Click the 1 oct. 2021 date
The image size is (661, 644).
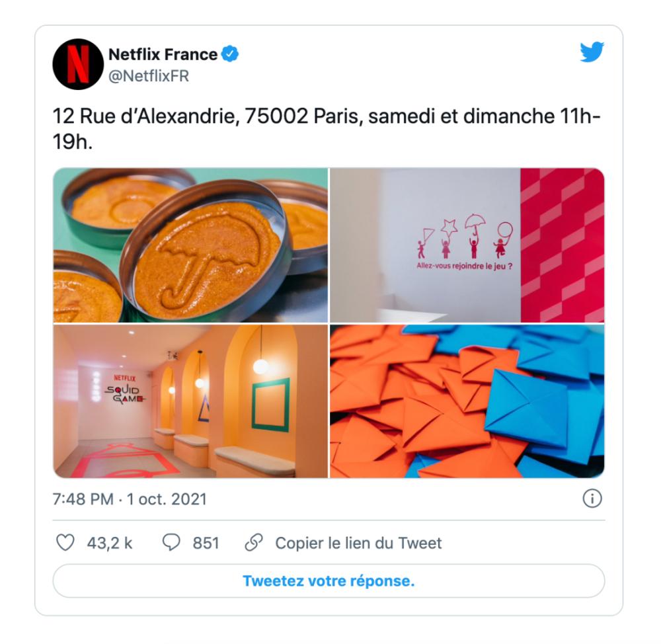point(167,499)
